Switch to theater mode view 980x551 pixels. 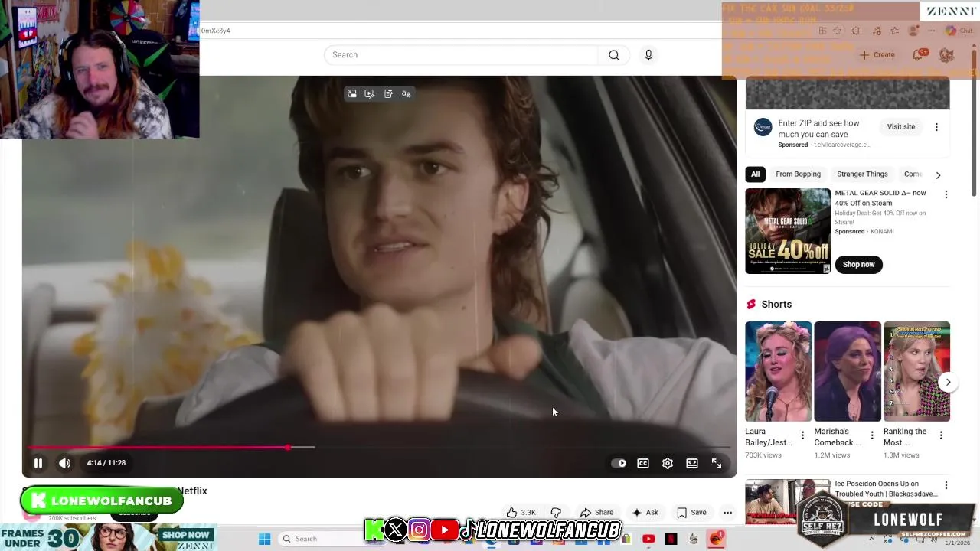(692, 463)
